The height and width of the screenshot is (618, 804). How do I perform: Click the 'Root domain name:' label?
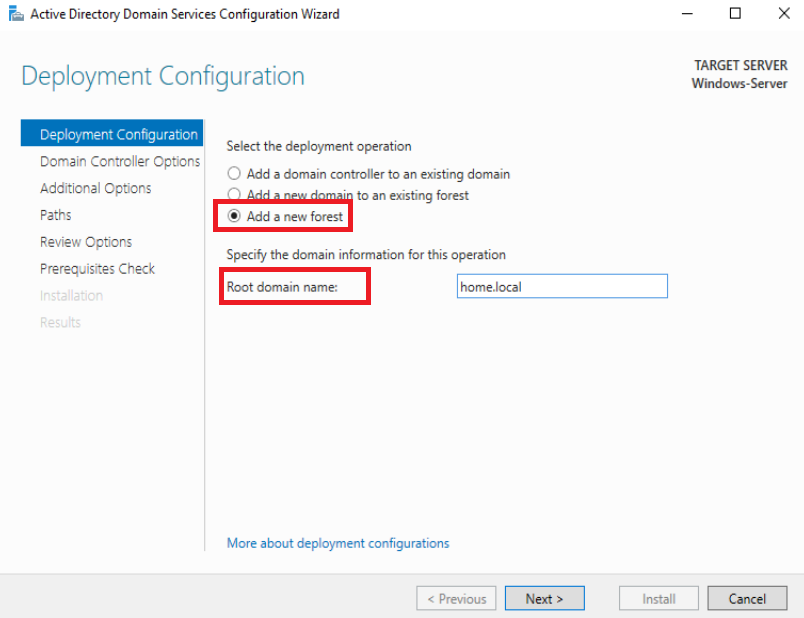click(x=282, y=287)
